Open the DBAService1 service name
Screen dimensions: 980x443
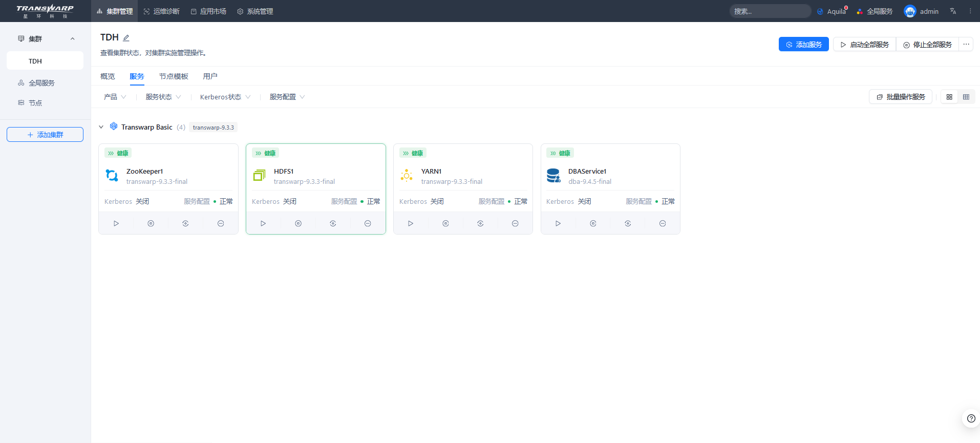point(587,172)
